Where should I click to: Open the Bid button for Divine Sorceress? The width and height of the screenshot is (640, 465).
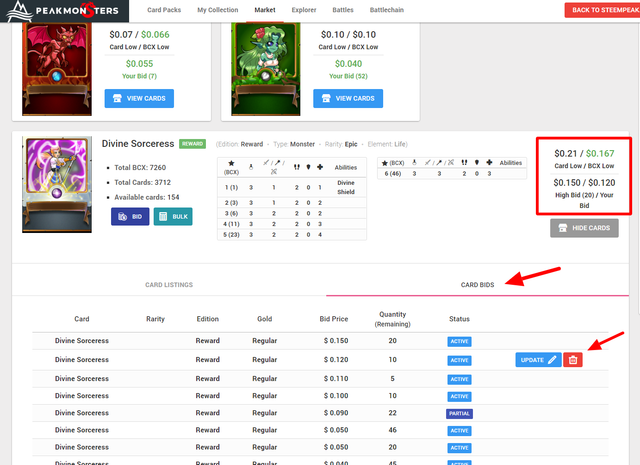[130, 216]
